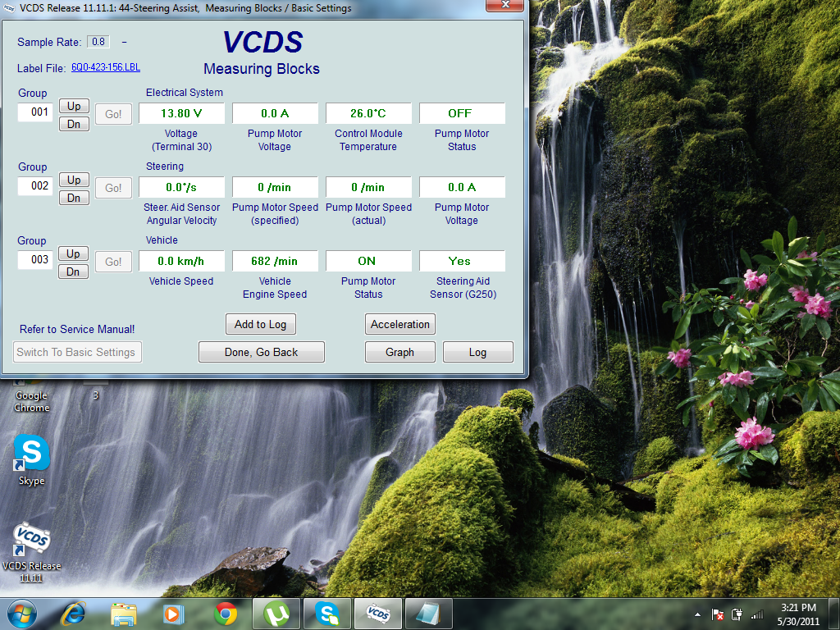This screenshot has height=630, width=840.
Task: Open Windows Explorer folder icon
Action: click(x=124, y=613)
